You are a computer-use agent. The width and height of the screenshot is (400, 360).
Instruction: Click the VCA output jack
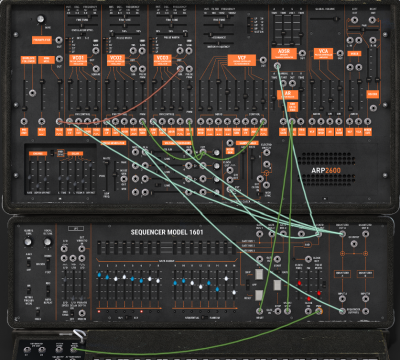pos(340,53)
